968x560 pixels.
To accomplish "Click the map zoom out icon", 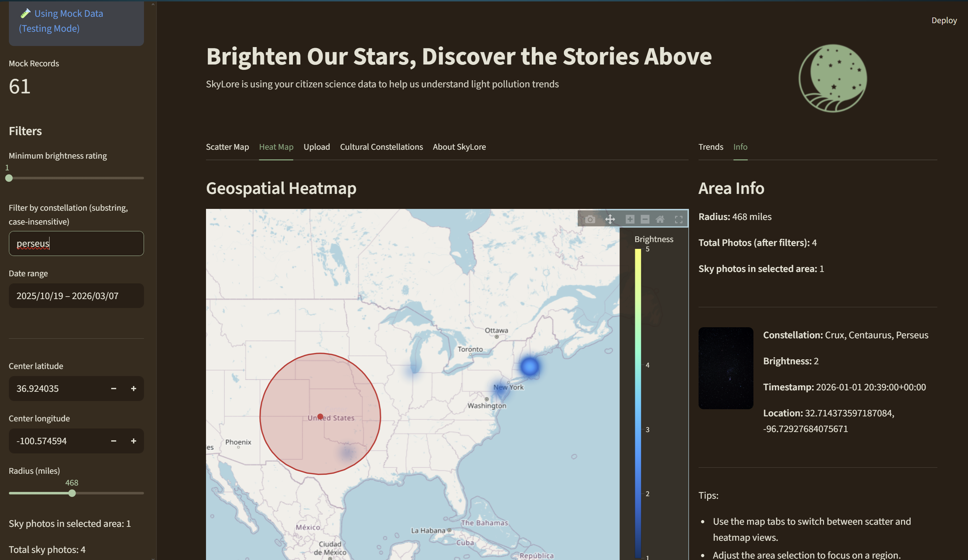I will tap(645, 219).
